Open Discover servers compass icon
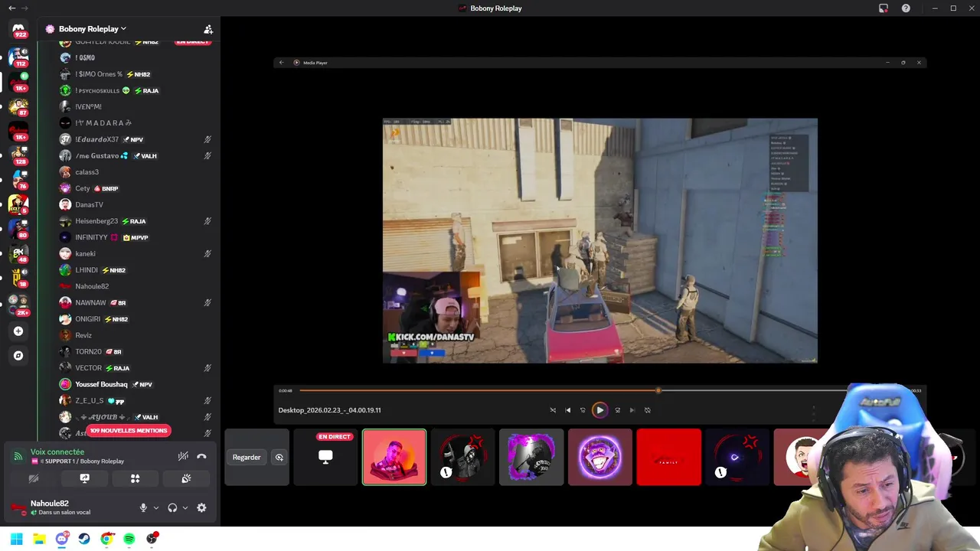 (x=18, y=356)
